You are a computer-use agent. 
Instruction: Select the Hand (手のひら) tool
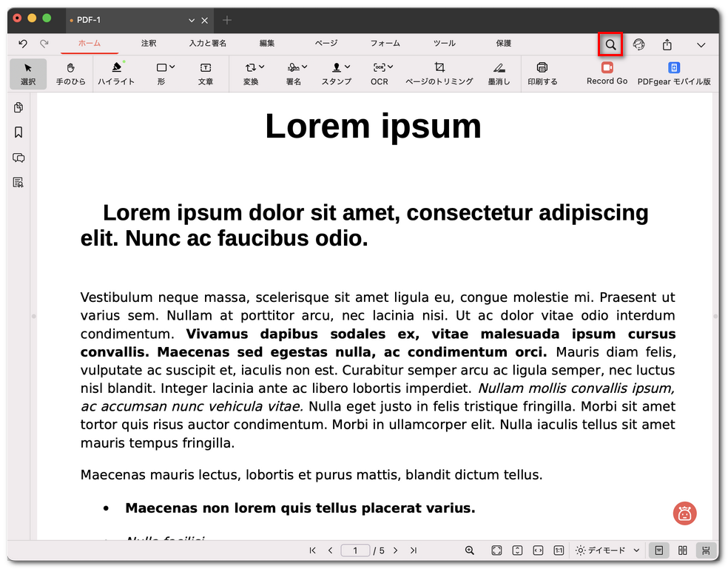[x=71, y=73]
